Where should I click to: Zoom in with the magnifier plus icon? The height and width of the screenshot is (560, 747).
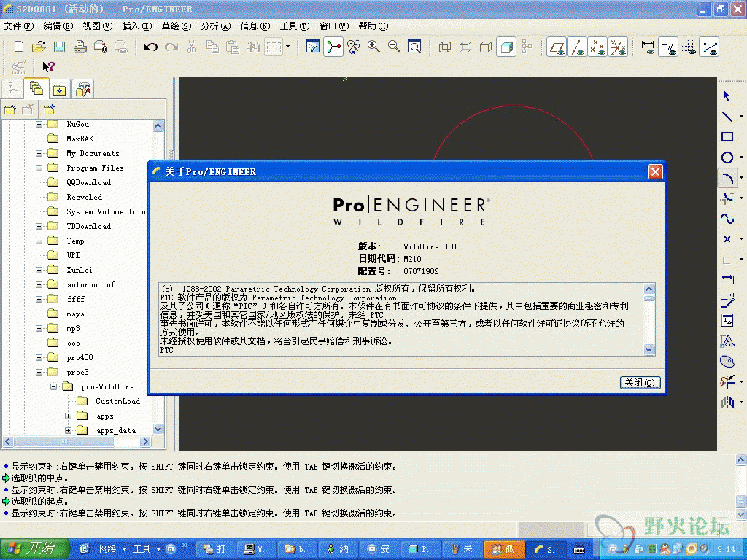click(374, 47)
